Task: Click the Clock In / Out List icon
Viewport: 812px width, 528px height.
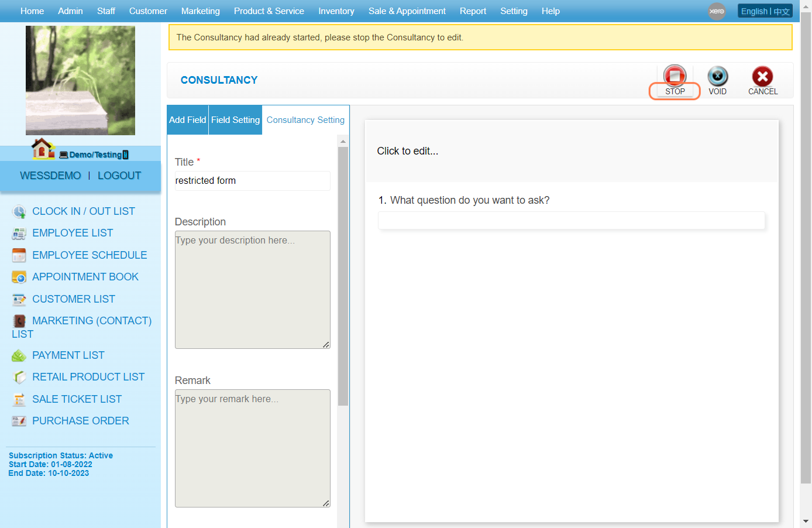Action: [x=19, y=211]
